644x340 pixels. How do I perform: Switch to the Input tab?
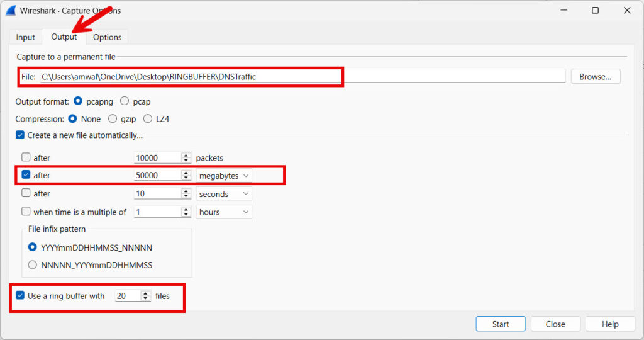[x=26, y=37]
